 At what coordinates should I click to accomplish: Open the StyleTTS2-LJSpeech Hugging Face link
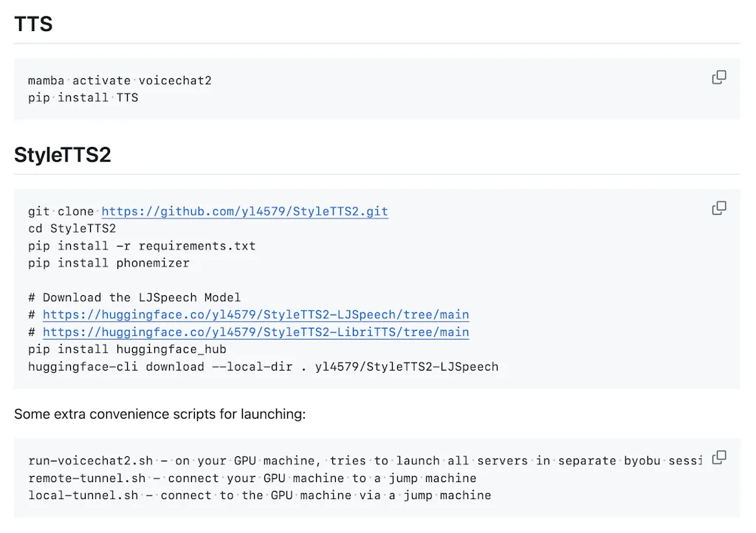pyautogui.click(x=255, y=315)
